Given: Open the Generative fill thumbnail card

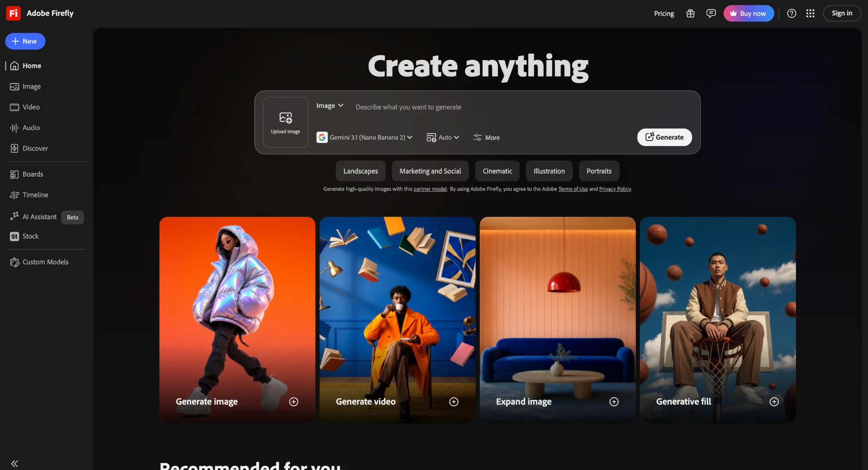Looking at the screenshot, I should tap(718, 320).
